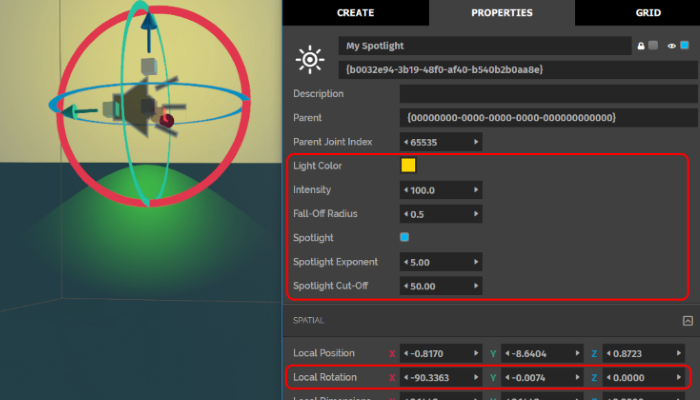Select the spotlight entity cone in viewport
The height and width of the screenshot is (400, 700).
136,107
